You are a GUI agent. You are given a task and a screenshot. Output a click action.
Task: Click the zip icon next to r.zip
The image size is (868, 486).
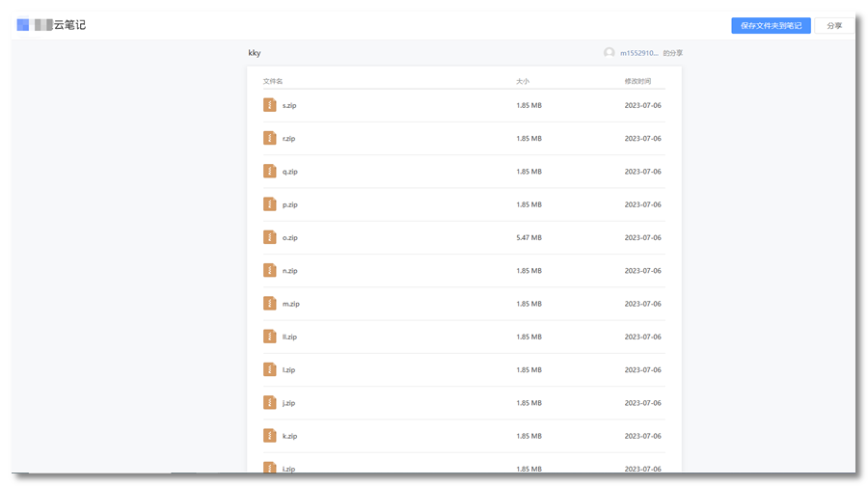270,138
